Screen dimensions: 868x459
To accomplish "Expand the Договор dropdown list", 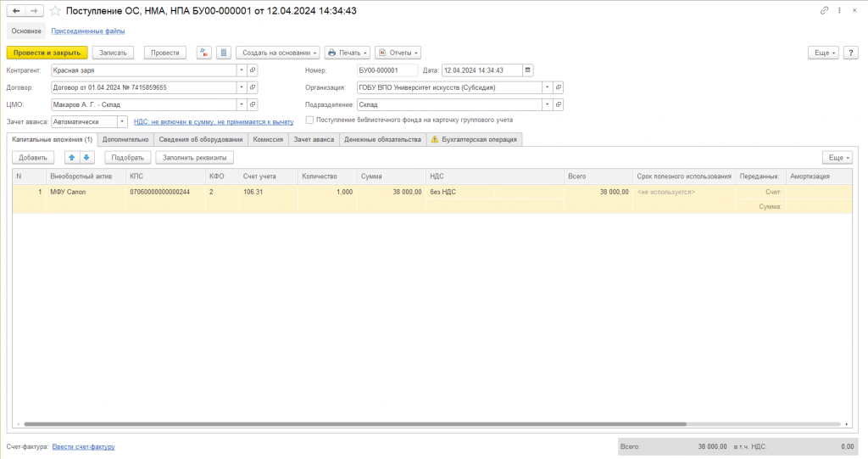I will click(242, 87).
